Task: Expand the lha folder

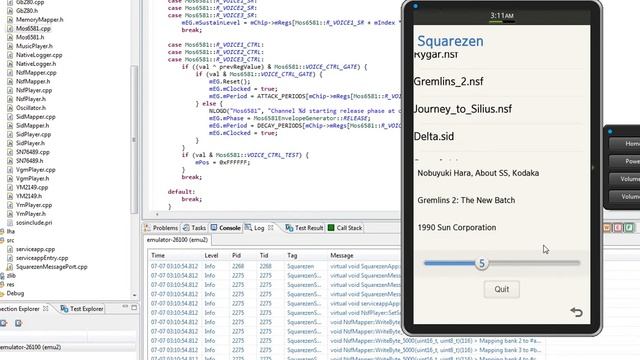Action: 11,231
